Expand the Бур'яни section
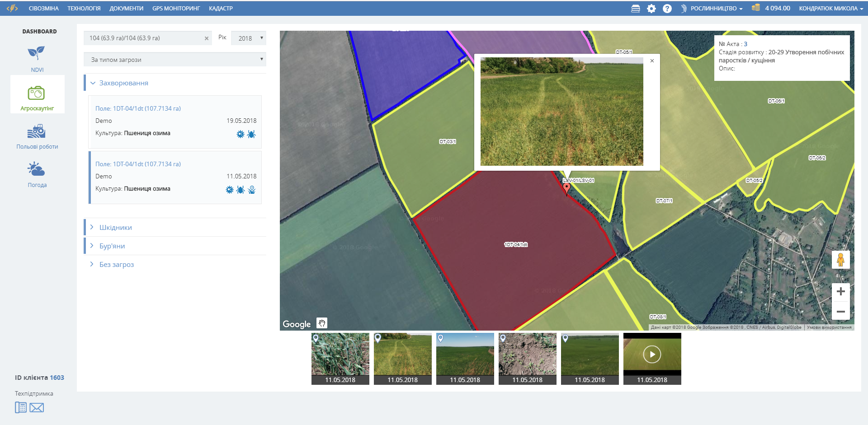This screenshot has height=425, width=868. coord(112,246)
